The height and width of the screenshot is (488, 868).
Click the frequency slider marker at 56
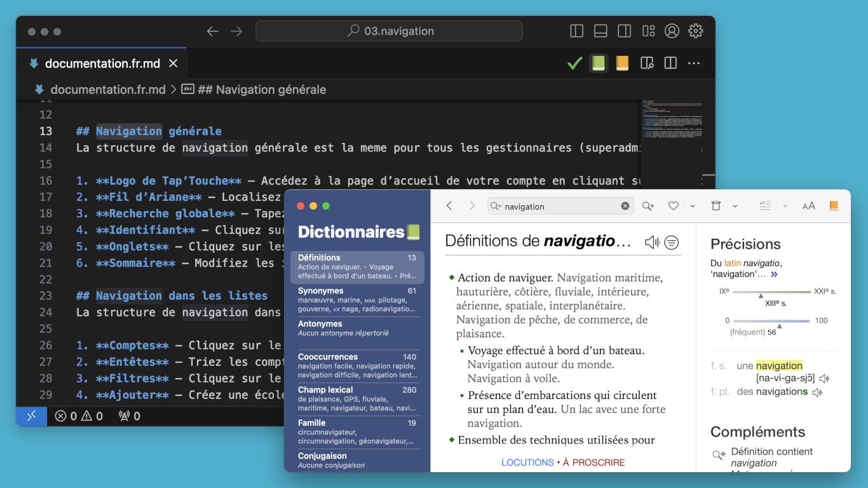pyautogui.click(x=780, y=326)
